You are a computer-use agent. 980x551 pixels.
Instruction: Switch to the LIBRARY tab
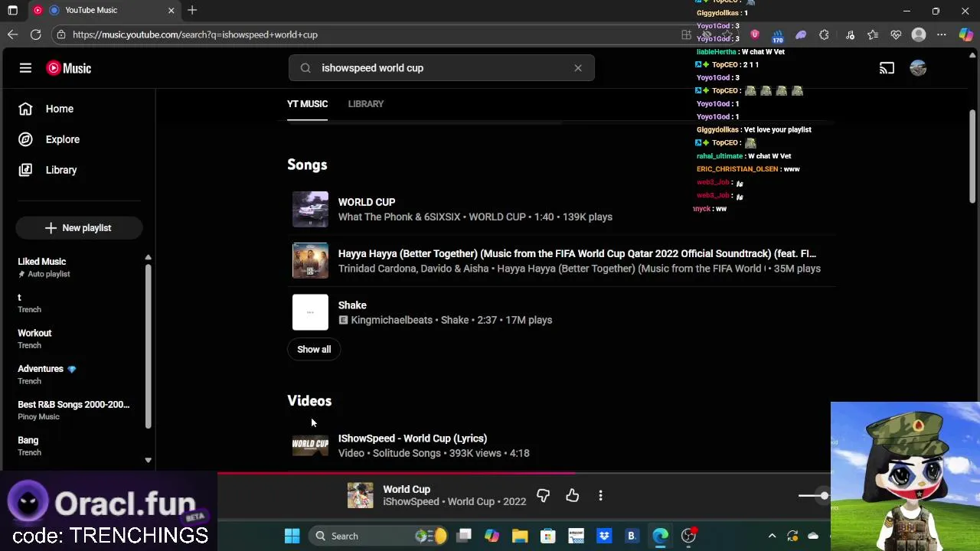pyautogui.click(x=366, y=104)
